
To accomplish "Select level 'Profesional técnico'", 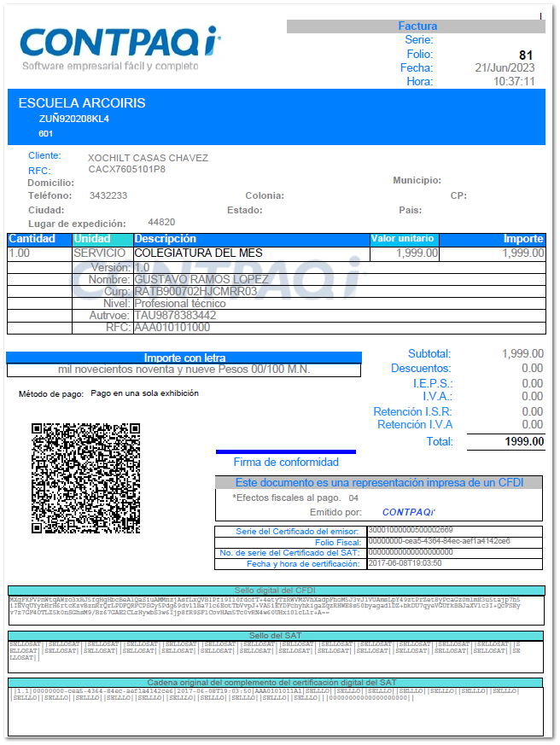I will 180,304.
